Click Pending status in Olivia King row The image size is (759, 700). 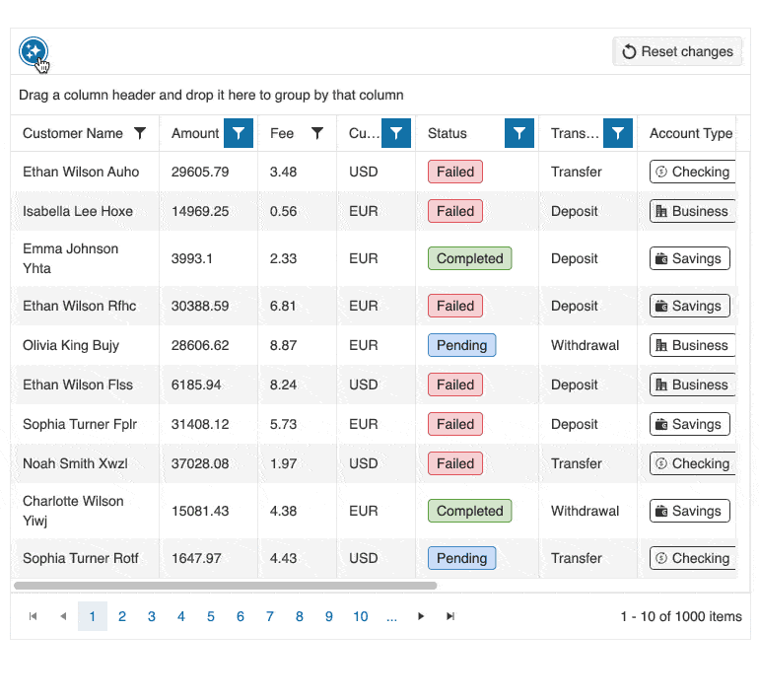[461, 345]
